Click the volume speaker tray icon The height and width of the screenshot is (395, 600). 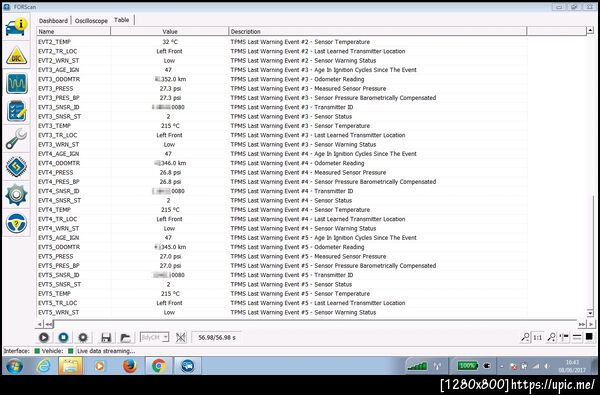click(x=547, y=366)
